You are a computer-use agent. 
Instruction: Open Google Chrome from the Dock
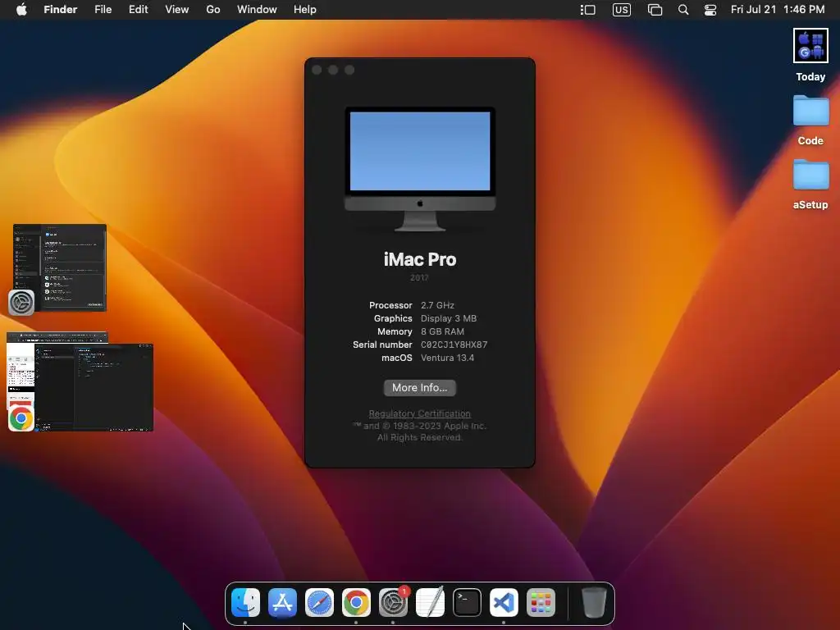click(356, 603)
